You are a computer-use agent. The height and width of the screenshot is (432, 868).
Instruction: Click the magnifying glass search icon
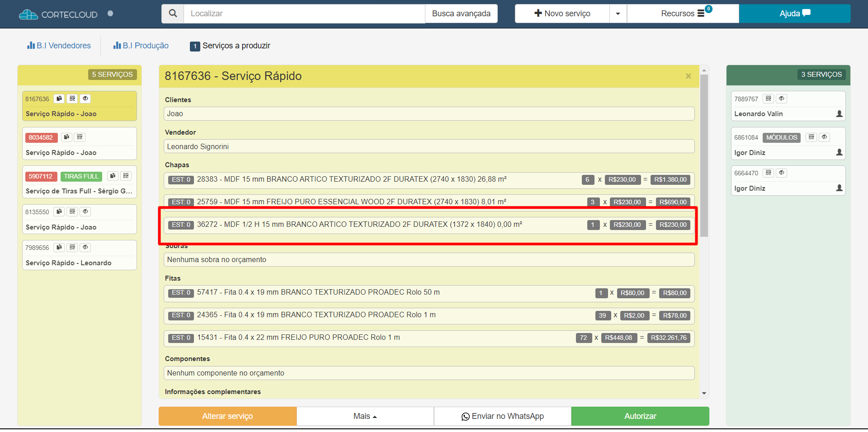173,14
